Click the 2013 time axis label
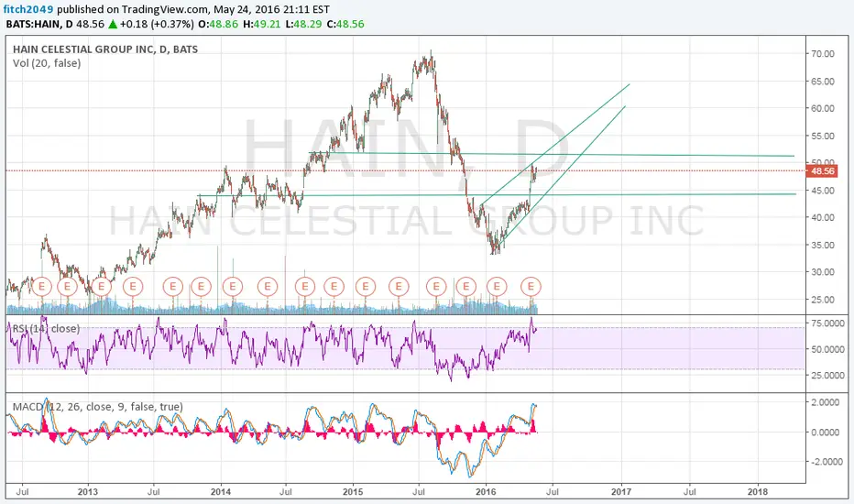The height and width of the screenshot is (504, 854). click(88, 492)
